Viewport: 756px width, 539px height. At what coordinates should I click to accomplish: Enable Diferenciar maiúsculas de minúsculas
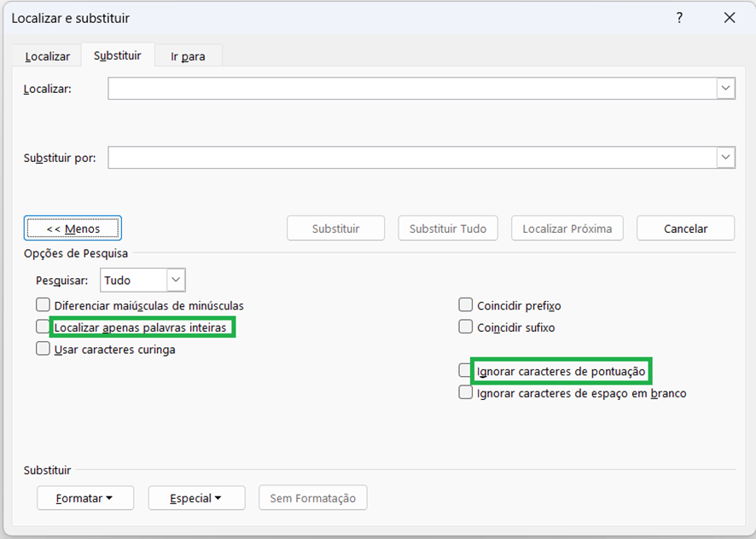tap(44, 304)
